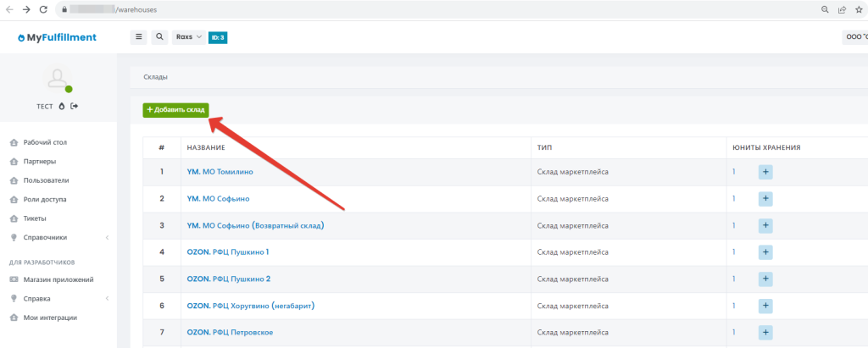The width and height of the screenshot is (868, 348).
Task: Reload the page with browser refresh button
Action: pos(42,9)
